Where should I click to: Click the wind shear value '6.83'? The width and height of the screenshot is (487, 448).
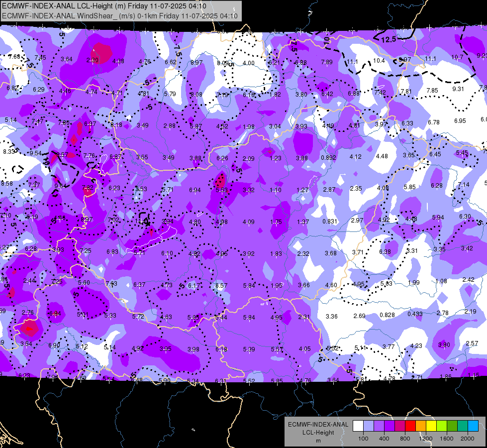point(112,252)
